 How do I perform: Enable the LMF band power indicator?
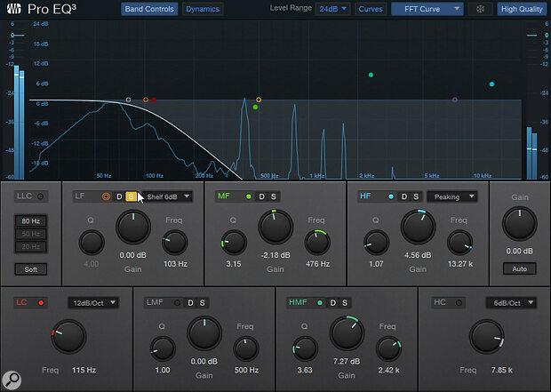point(178,303)
